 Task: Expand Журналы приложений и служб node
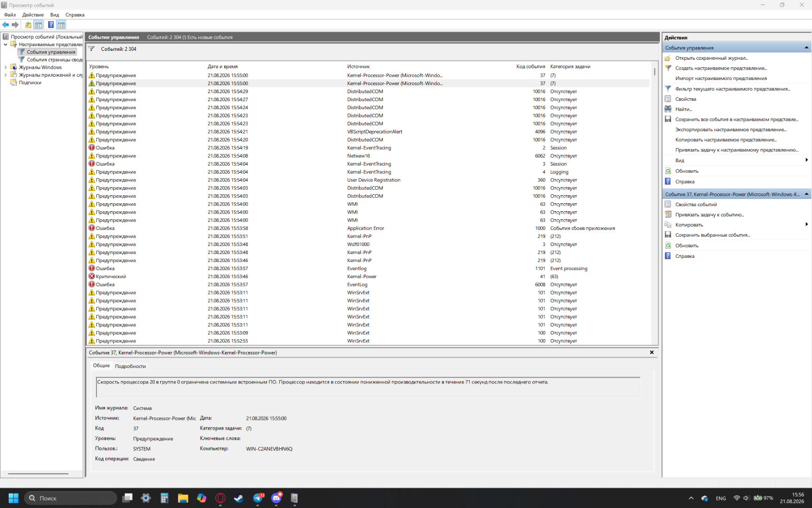coord(6,75)
